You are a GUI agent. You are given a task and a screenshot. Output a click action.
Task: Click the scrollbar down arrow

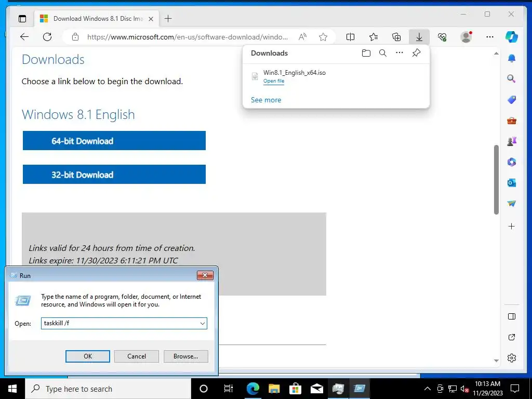point(496,361)
